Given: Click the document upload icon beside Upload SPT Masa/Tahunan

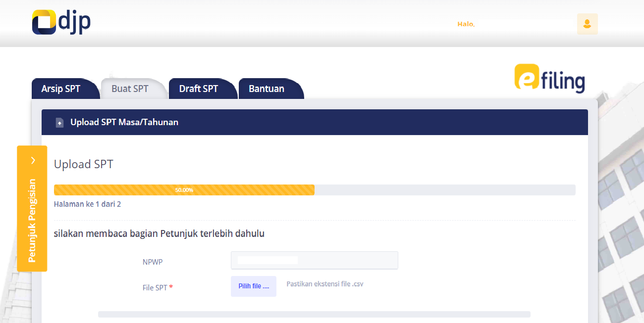Looking at the screenshot, I should coord(59,122).
